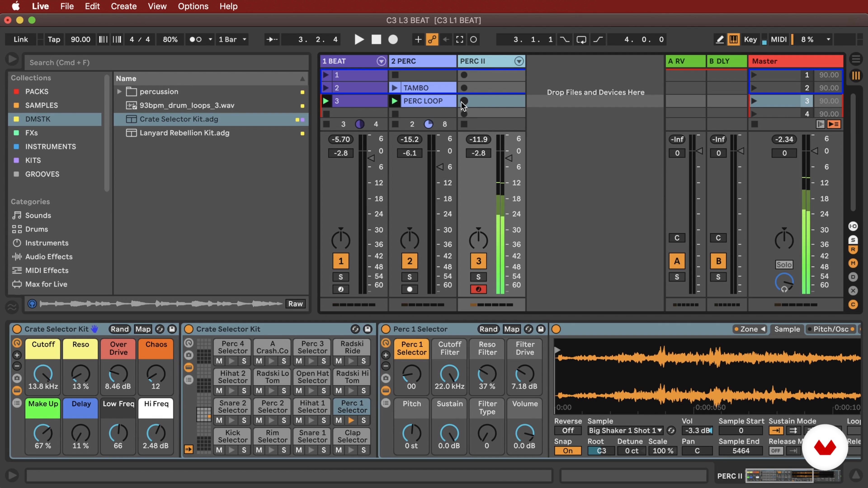Solo the 2 PERC track

409,277
